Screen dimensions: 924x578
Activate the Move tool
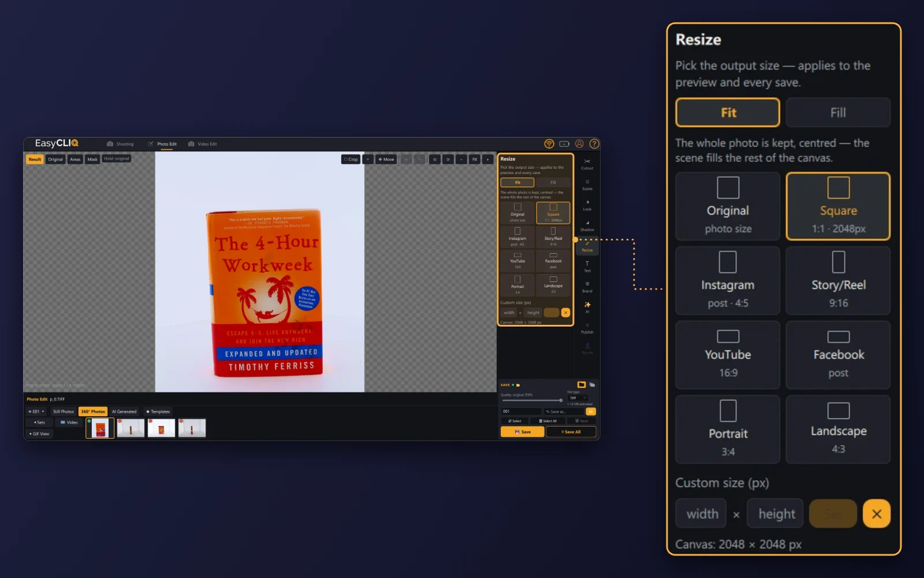pyautogui.click(x=386, y=159)
